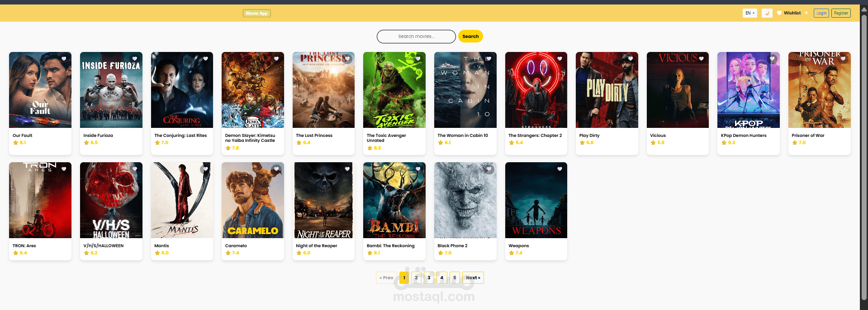
Task: Click the heart icon on Inside Furioza poster
Action: [135, 58]
